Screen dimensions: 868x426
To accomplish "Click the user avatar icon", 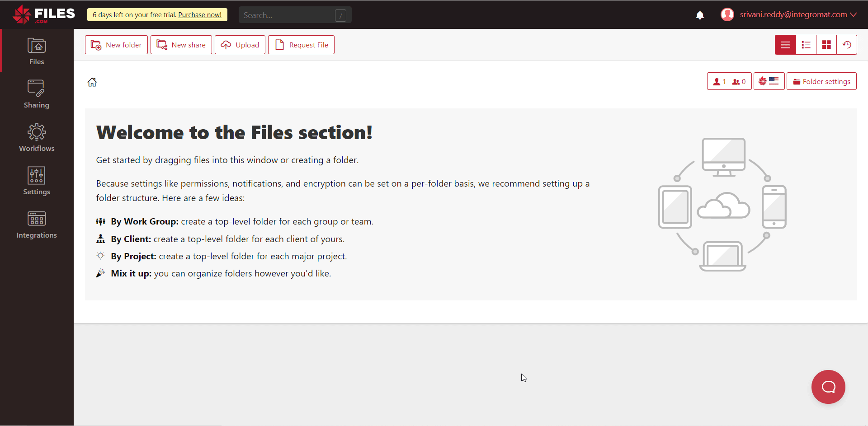I will [727, 14].
